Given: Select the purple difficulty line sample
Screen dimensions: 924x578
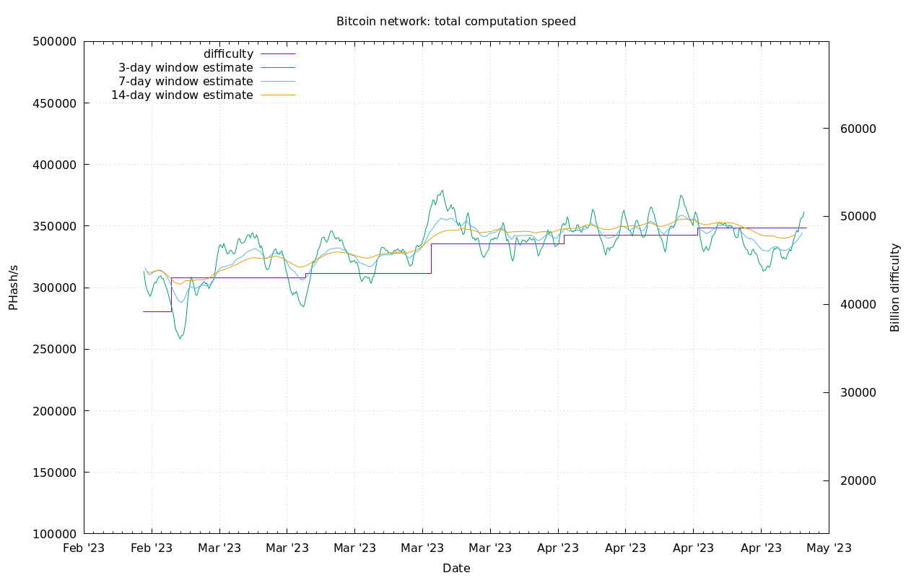Looking at the screenshot, I should click(278, 53).
